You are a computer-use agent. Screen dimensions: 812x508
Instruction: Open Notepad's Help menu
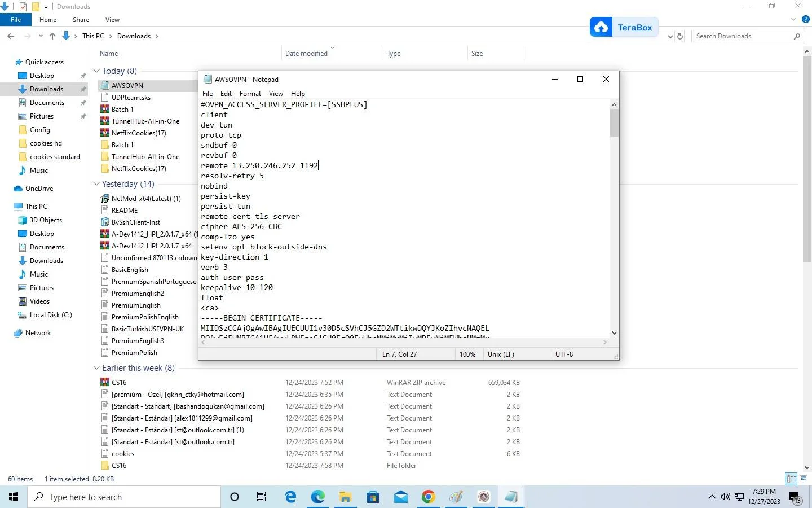[298, 94]
